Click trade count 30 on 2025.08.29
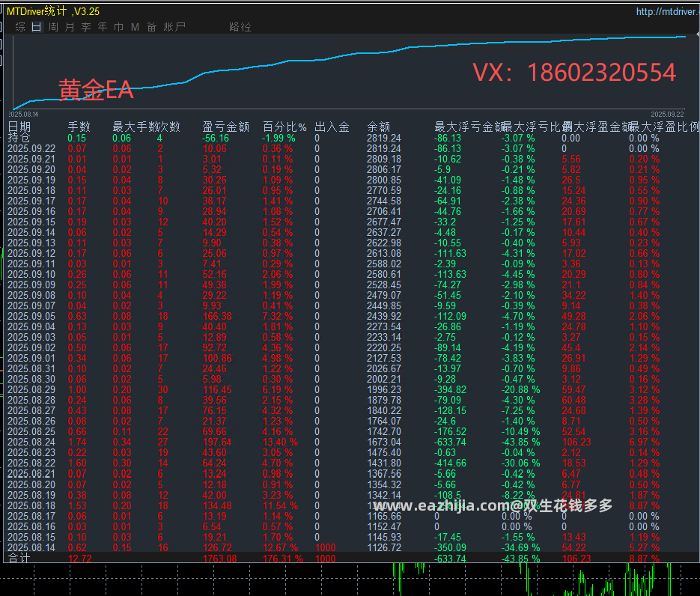Viewport: 700px width, 596px height. tap(163, 390)
